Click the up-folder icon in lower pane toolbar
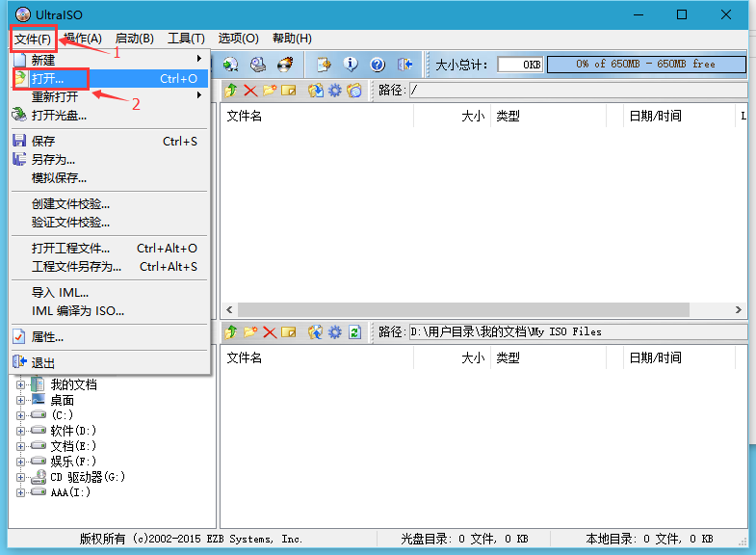Image resolution: width=756 pixels, height=555 pixels. [231, 331]
